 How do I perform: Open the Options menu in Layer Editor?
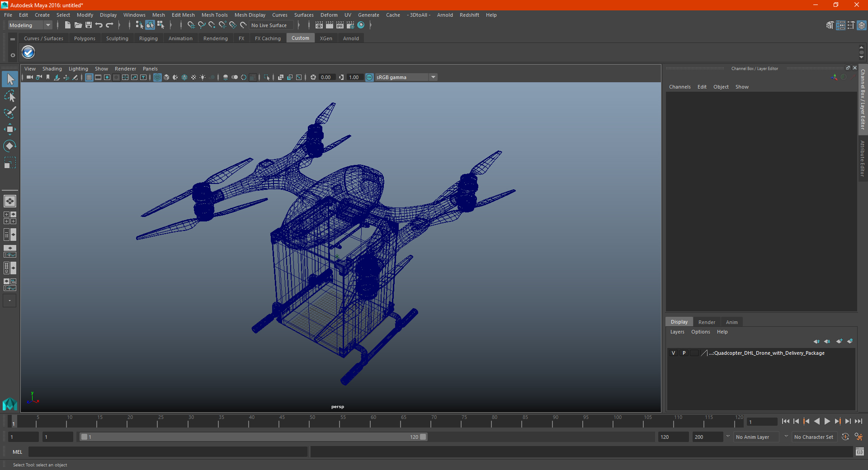click(x=700, y=332)
